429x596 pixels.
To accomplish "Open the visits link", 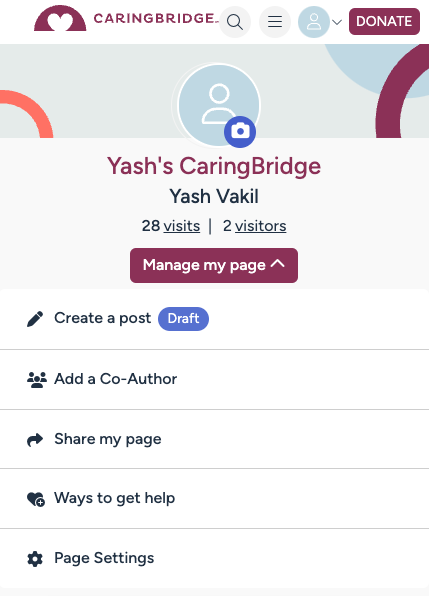I will (182, 226).
